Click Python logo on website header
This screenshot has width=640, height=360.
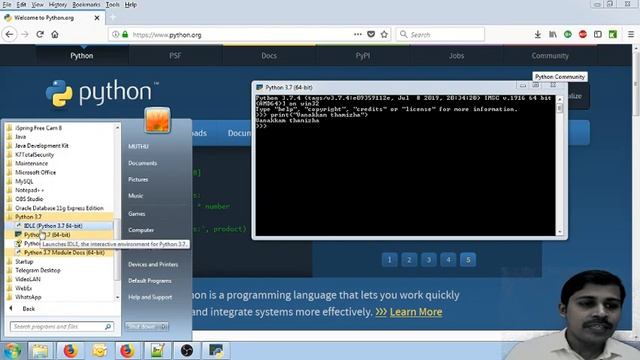tap(102, 93)
